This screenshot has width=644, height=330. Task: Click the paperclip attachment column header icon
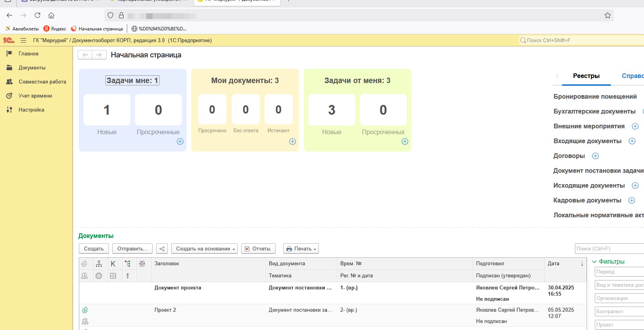84,264
